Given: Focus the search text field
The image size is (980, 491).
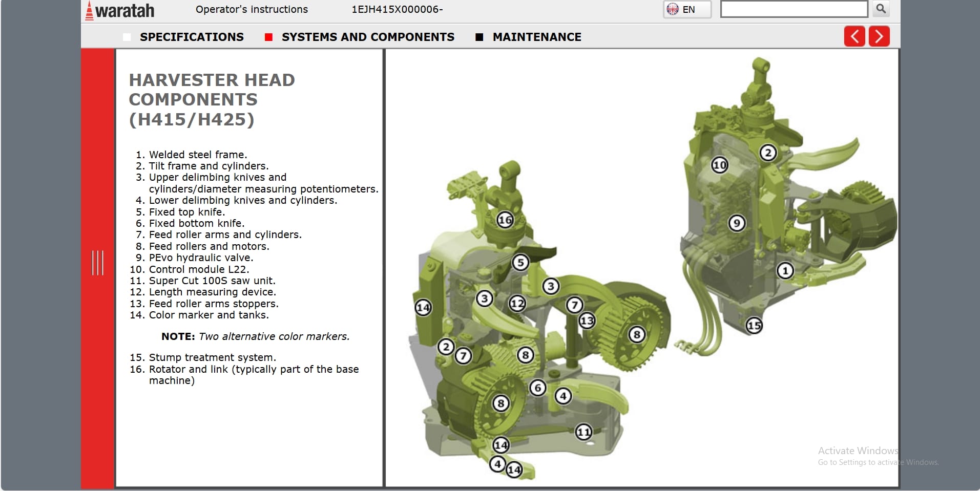Looking at the screenshot, I should point(794,9).
